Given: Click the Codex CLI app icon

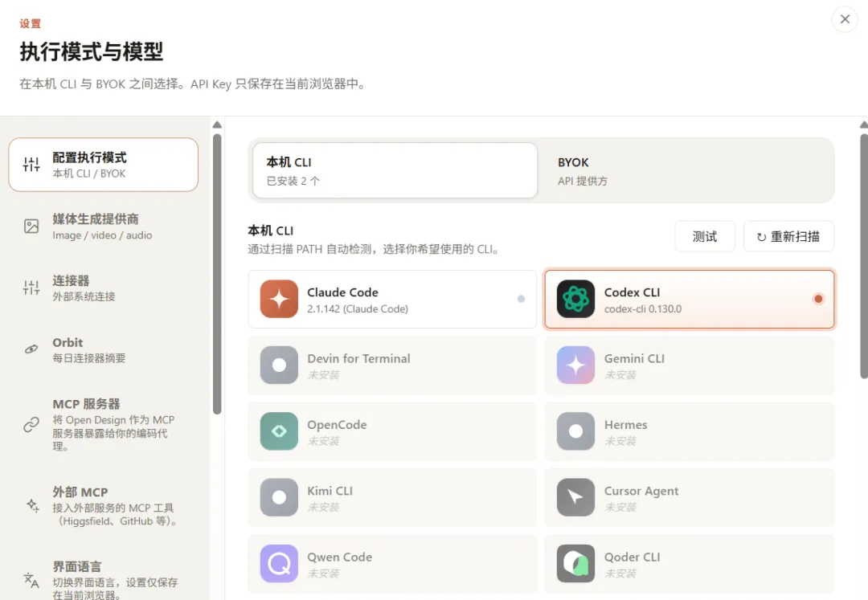Looking at the screenshot, I should click(575, 299).
